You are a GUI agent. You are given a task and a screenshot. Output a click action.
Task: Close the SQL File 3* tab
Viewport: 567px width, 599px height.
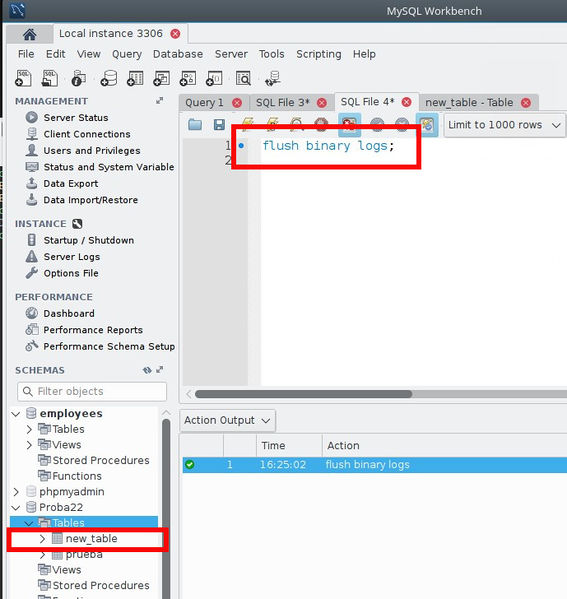pyautogui.click(x=322, y=103)
